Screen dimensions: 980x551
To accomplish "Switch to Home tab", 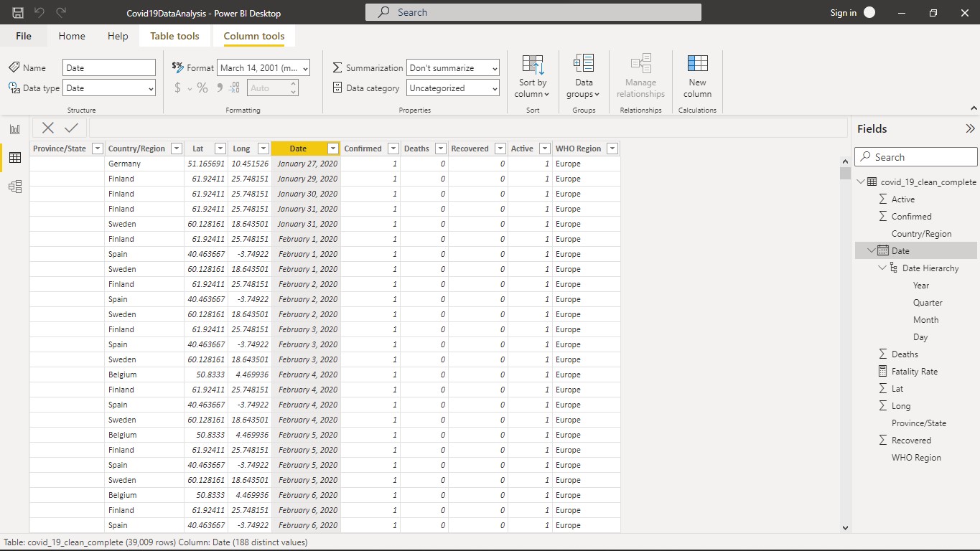I will 72,36.
